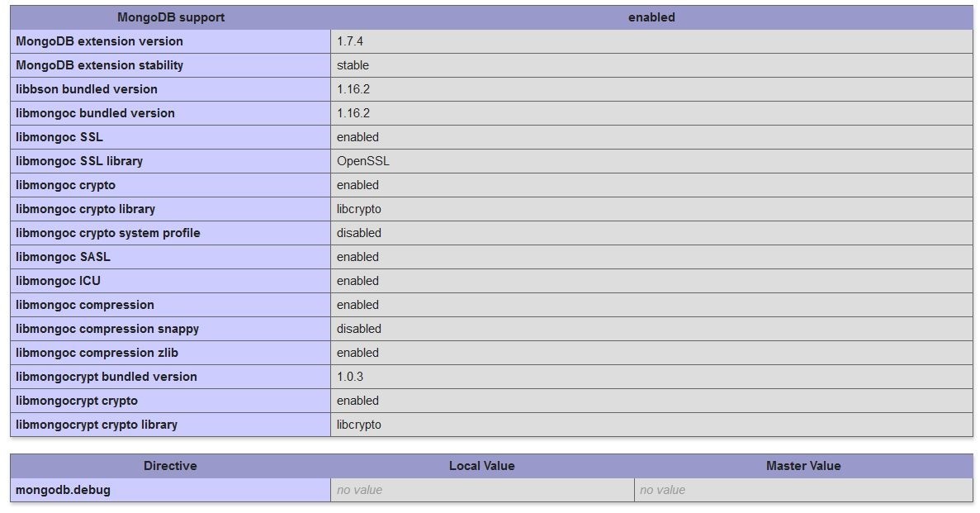
Task: Select "disabled" in the compression snappy row
Action: tap(359, 329)
